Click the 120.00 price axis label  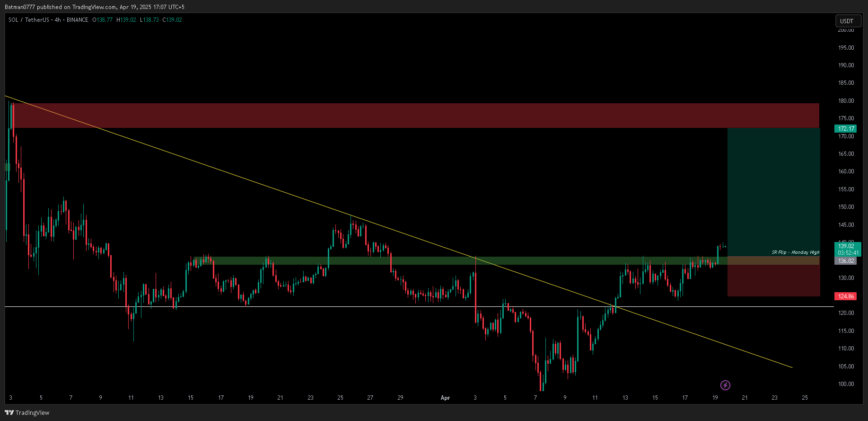tap(846, 313)
